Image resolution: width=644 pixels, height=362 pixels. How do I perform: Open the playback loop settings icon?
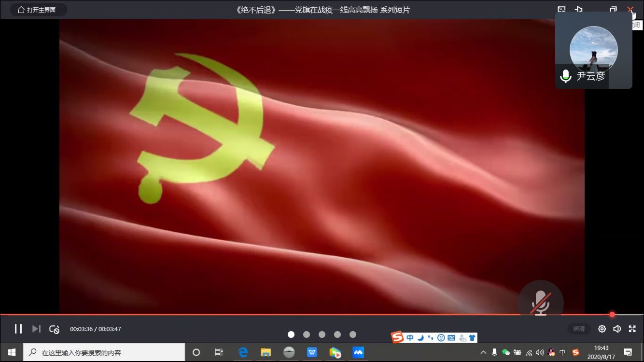[55, 329]
